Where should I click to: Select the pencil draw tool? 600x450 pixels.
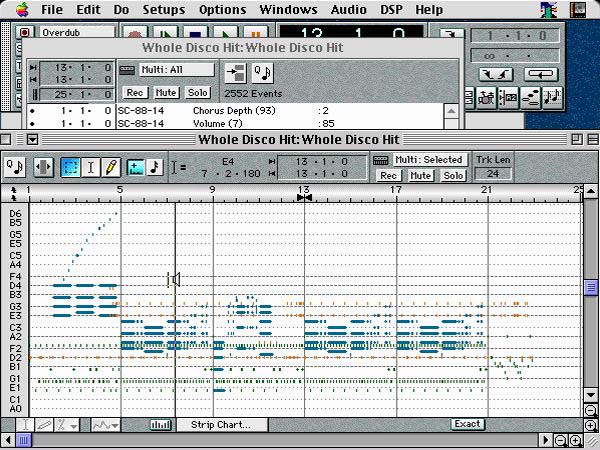pos(111,167)
